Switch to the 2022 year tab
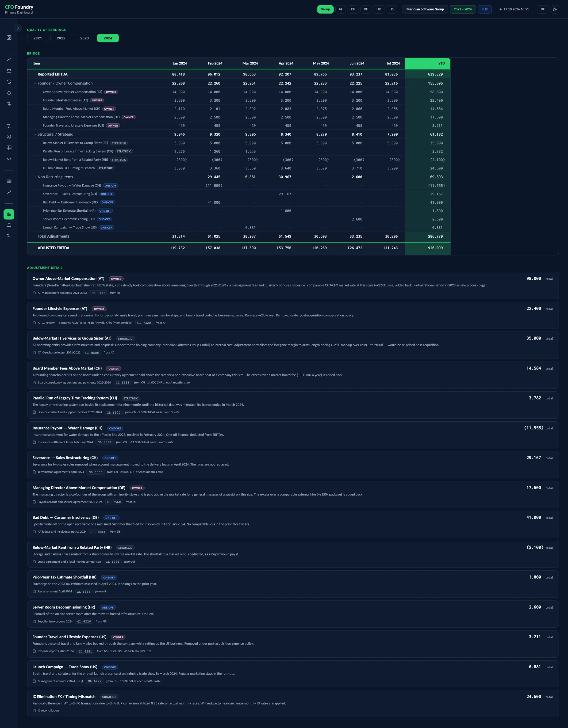The width and height of the screenshot is (568, 728). coord(61,38)
